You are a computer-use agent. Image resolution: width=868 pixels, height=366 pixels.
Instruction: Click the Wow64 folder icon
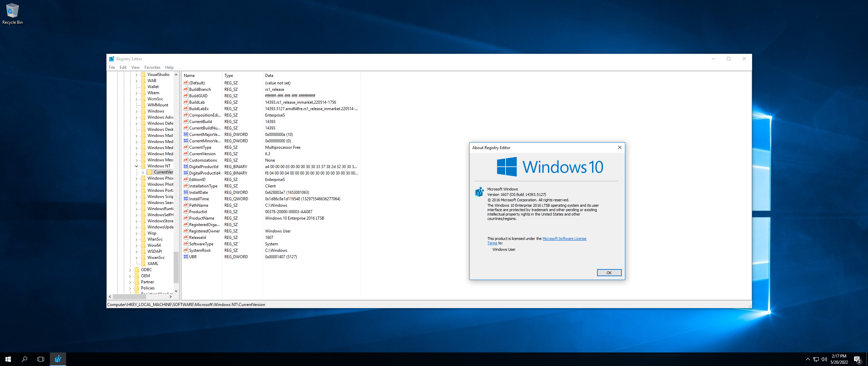143,245
